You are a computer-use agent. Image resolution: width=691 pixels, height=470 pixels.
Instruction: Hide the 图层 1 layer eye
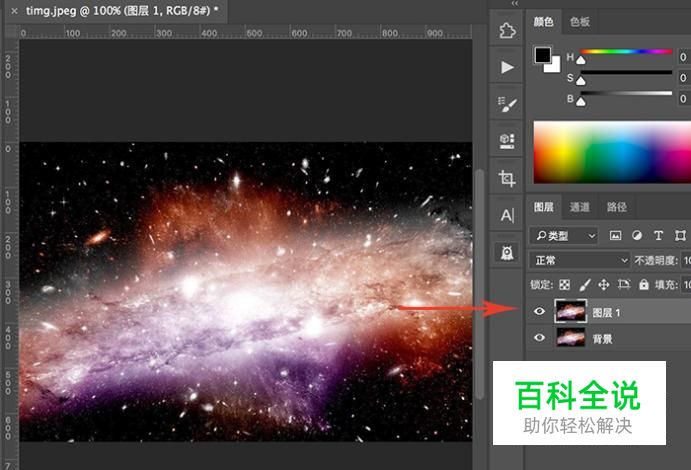point(539,312)
